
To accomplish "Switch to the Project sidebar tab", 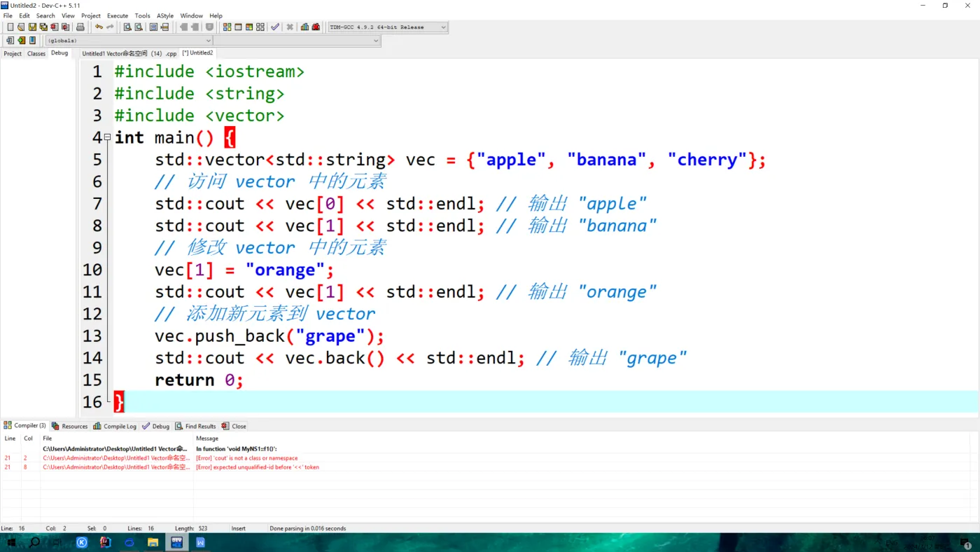I will click(x=13, y=53).
